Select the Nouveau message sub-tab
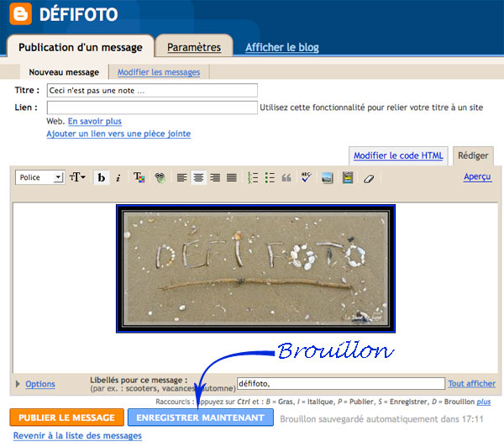This screenshot has height=447, width=504. pyautogui.click(x=64, y=72)
